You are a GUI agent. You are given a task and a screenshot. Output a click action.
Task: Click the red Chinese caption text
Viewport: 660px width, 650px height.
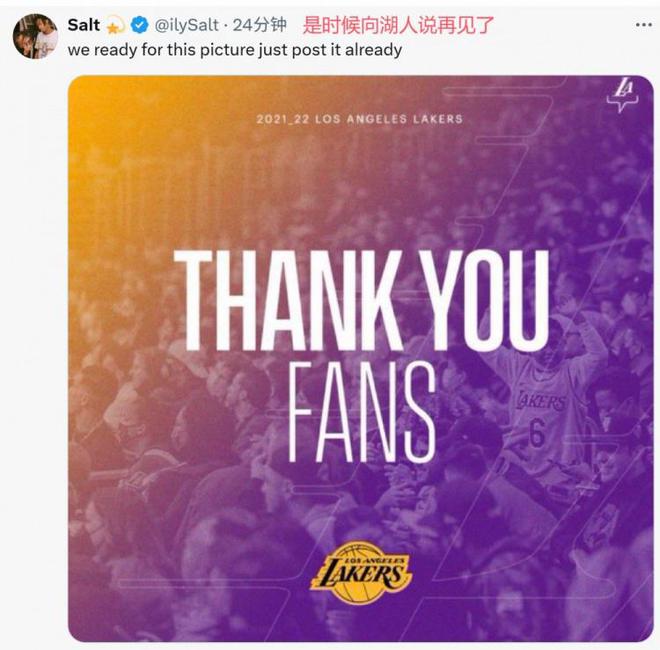[398, 25]
